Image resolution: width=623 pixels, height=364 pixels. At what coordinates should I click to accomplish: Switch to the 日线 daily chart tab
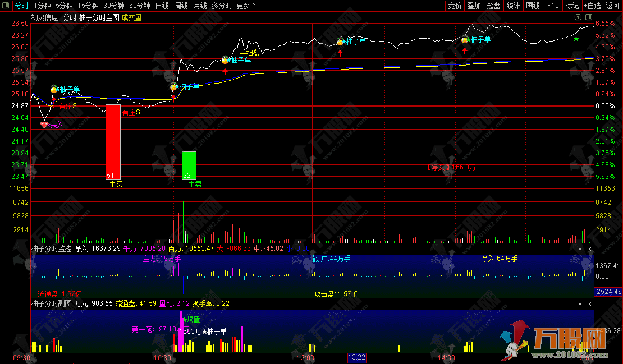[162, 6]
